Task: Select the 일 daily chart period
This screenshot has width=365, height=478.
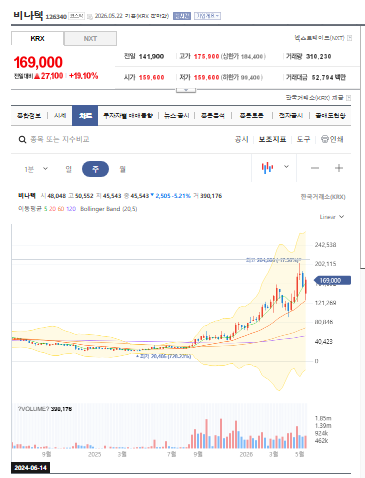Action: [69, 169]
